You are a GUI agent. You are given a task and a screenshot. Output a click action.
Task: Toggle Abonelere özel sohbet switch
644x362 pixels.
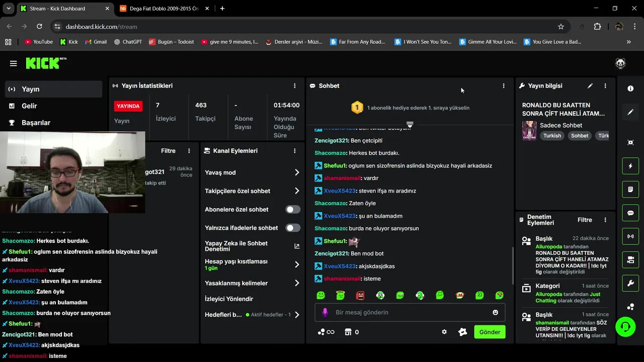(293, 209)
